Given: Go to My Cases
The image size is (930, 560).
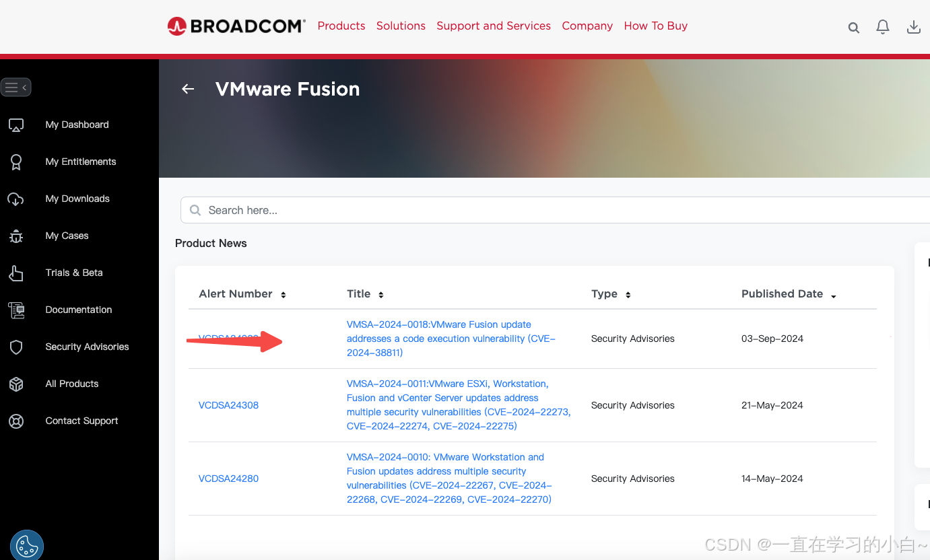Looking at the screenshot, I should 67,236.
